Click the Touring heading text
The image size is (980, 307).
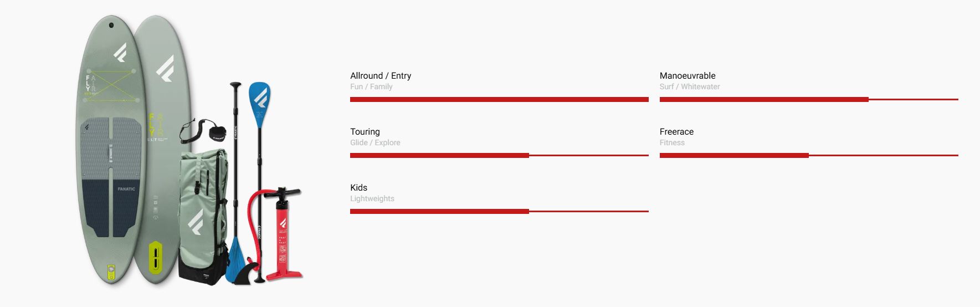point(365,132)
